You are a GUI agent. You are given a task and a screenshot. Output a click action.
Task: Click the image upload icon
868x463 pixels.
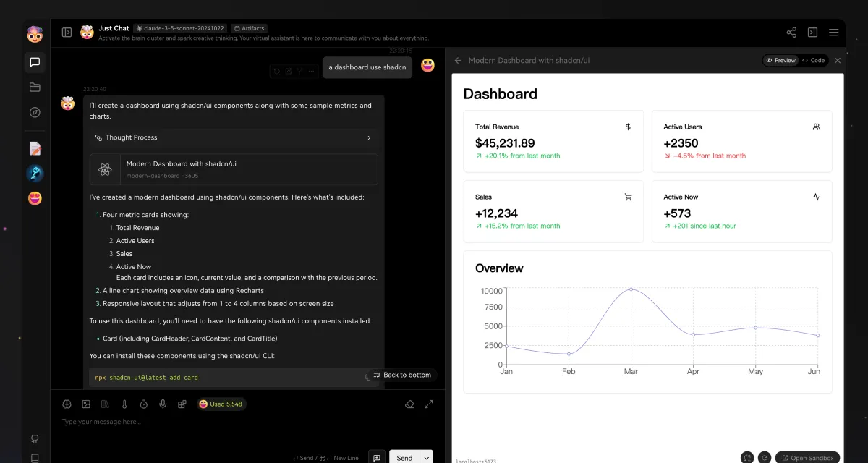coord(86,404)
